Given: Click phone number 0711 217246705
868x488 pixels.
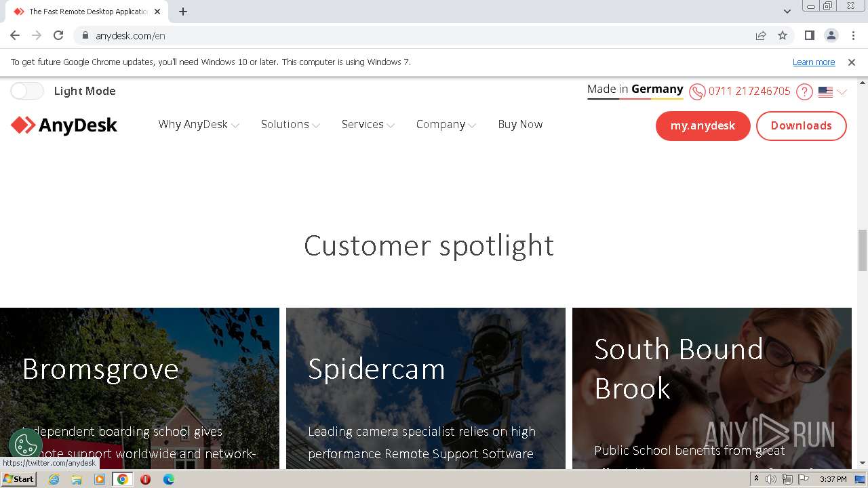Looking at the screenshot, I should coord(749,91).
